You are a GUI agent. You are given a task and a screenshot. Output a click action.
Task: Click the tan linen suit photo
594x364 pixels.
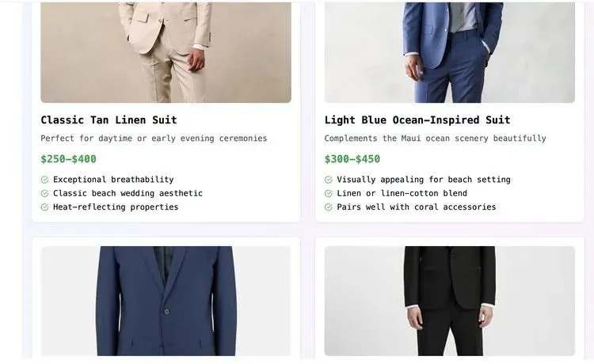pyautogui.click(x=166, y=51)
